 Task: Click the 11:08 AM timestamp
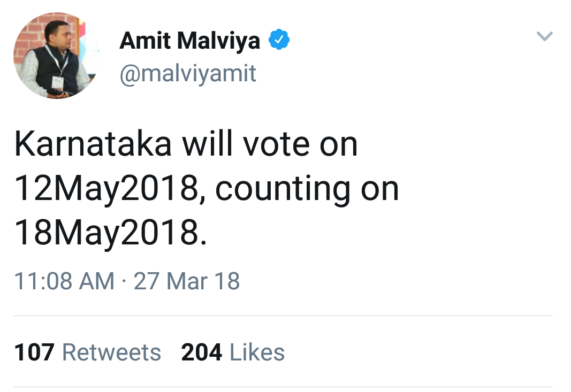click(64, 281)
